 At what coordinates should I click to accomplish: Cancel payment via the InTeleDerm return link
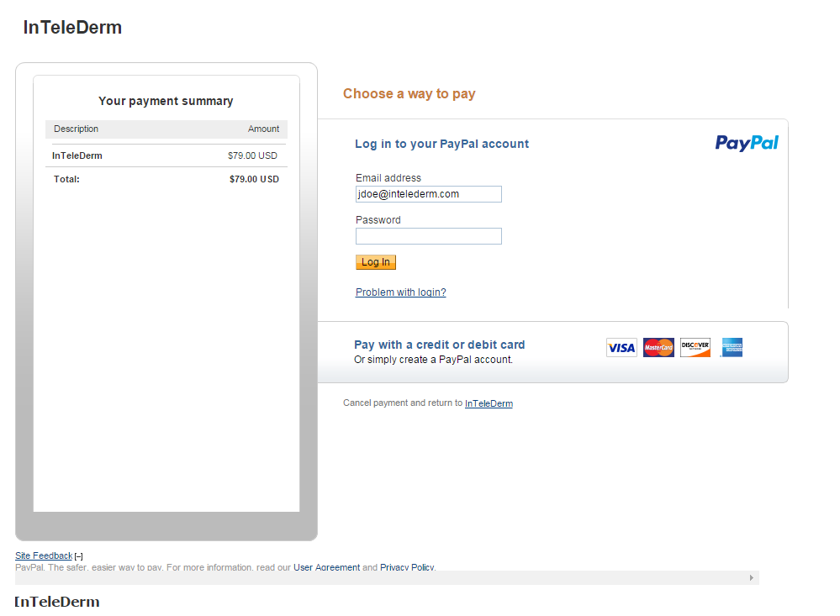(x=489, y=403)
